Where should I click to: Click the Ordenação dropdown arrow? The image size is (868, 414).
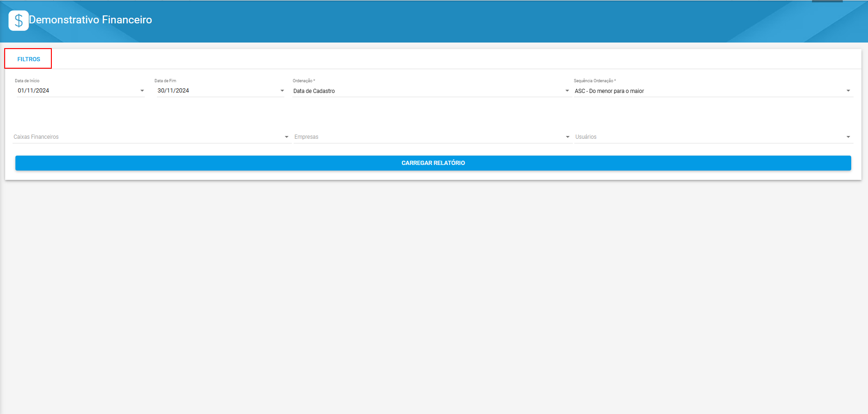[x=567, y=91]
